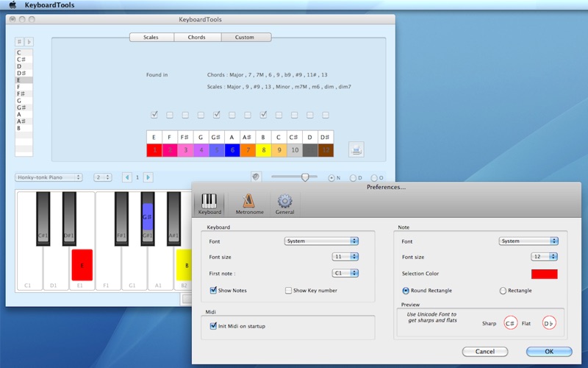Screen dimensions: 588x368
Task: Click the orange color swatch number 7
Action: pyautogui.click(x=248, y=150)
